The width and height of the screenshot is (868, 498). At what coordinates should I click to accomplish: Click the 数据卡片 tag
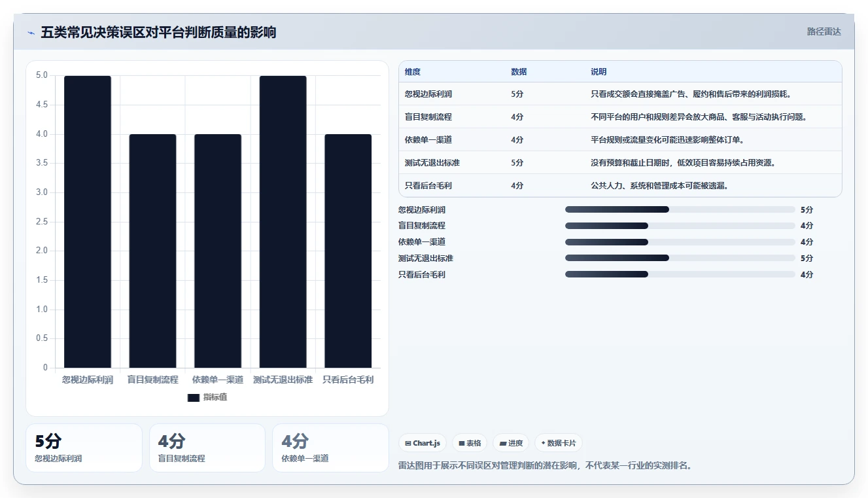click(559, 443)
